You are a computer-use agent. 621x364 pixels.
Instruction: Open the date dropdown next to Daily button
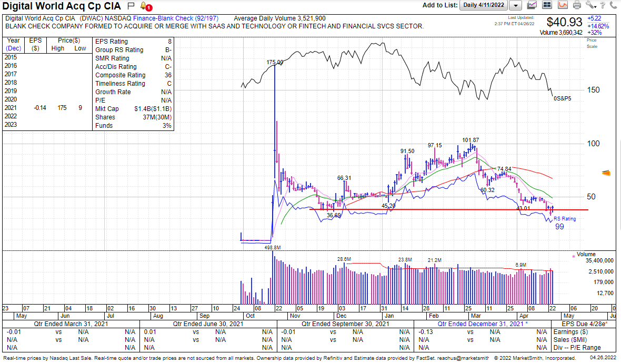tap(514, 5)
